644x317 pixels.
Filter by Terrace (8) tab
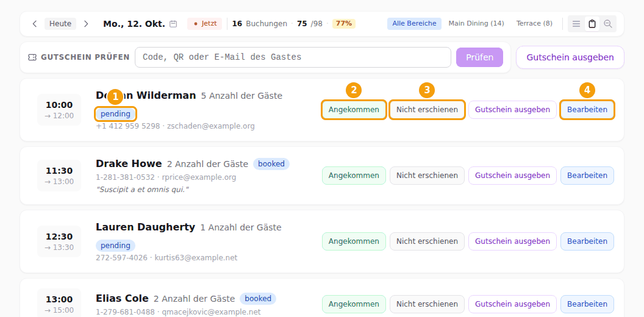click(534, 23)
